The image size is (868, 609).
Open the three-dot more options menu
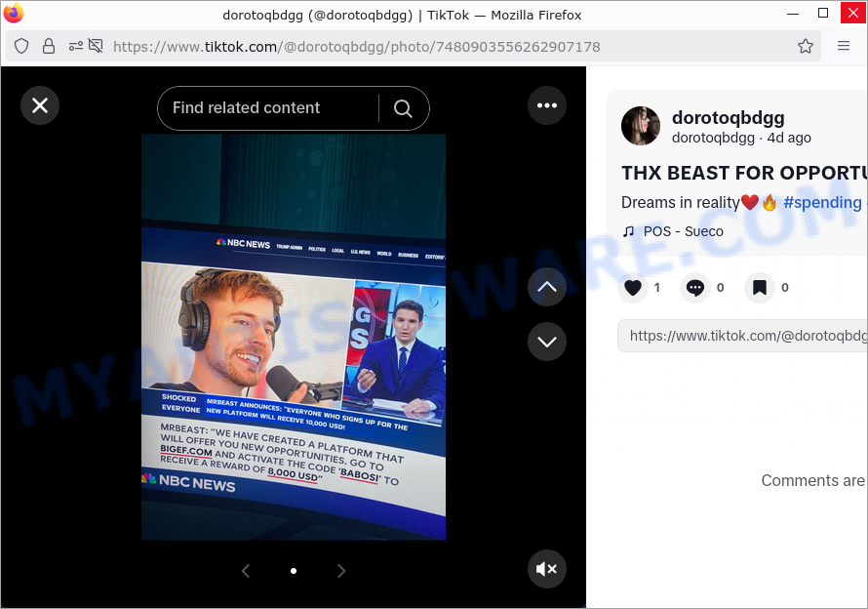(x=546, y=105)
